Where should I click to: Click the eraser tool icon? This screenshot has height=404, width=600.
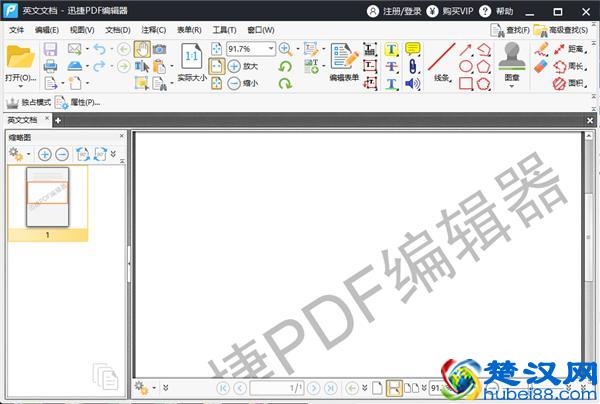coord(542,66)
